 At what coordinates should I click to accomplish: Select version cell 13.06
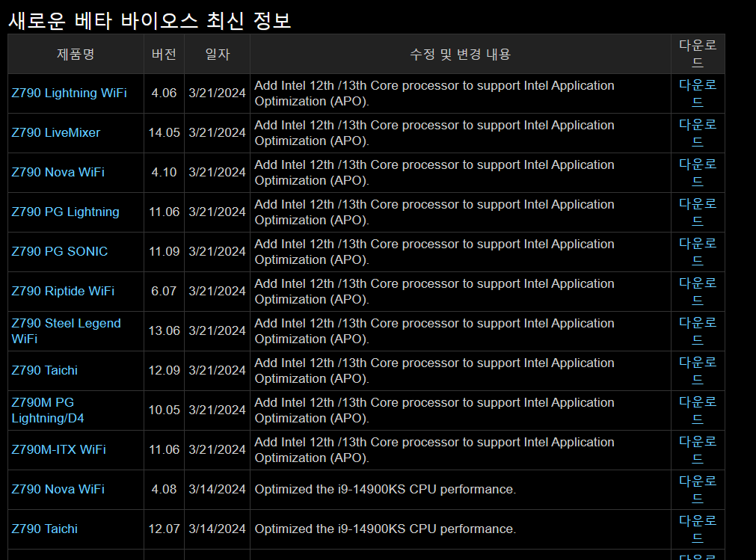click(164, 331)
